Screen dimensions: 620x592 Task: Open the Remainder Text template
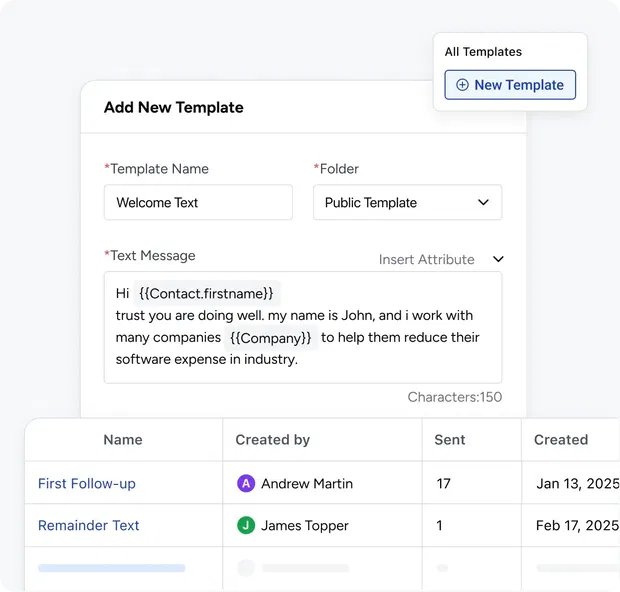[x=89, y=525]
